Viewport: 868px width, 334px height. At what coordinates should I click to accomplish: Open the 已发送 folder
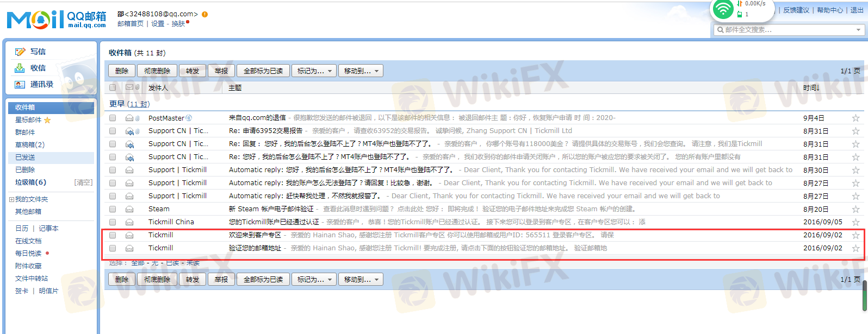tap(51, 157)
